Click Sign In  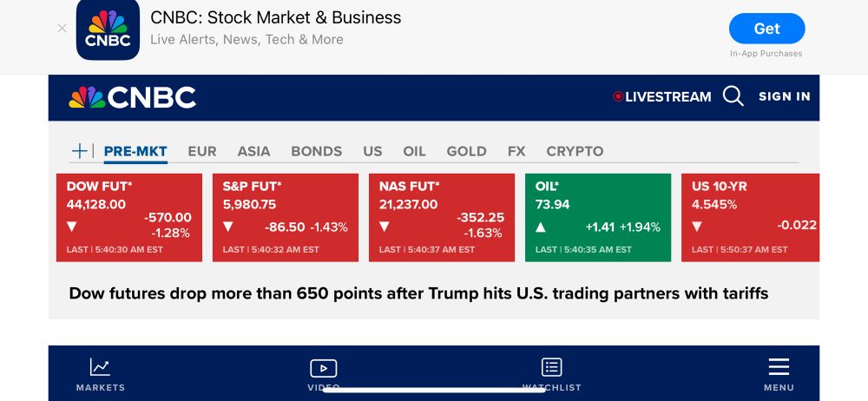click(785, 96)
